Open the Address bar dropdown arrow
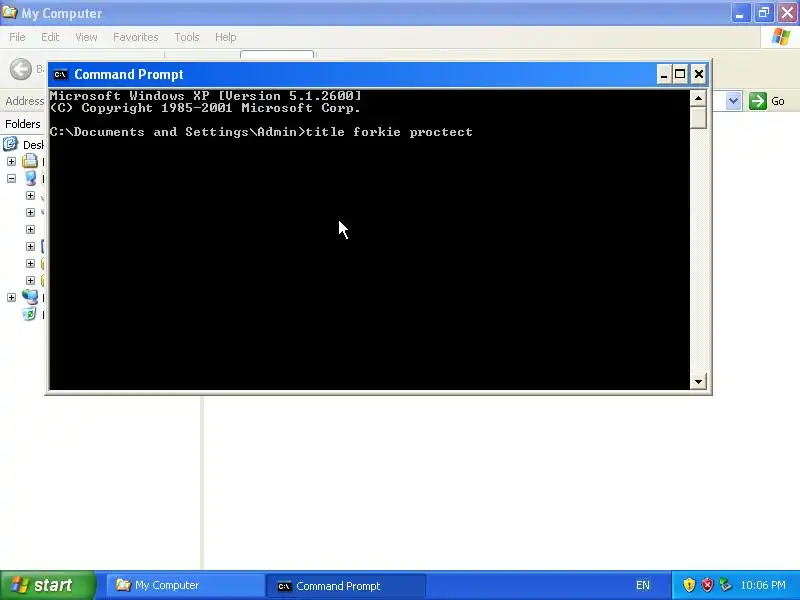 [x=733, y=101]
